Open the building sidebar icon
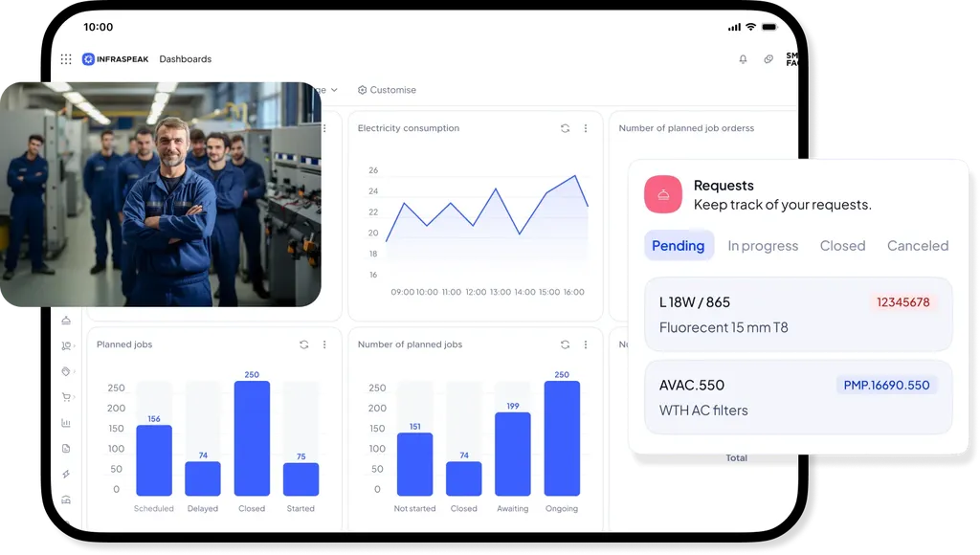The height and width of the screenshot is (555, 980). pyautogui.click(x=66, y=499)
